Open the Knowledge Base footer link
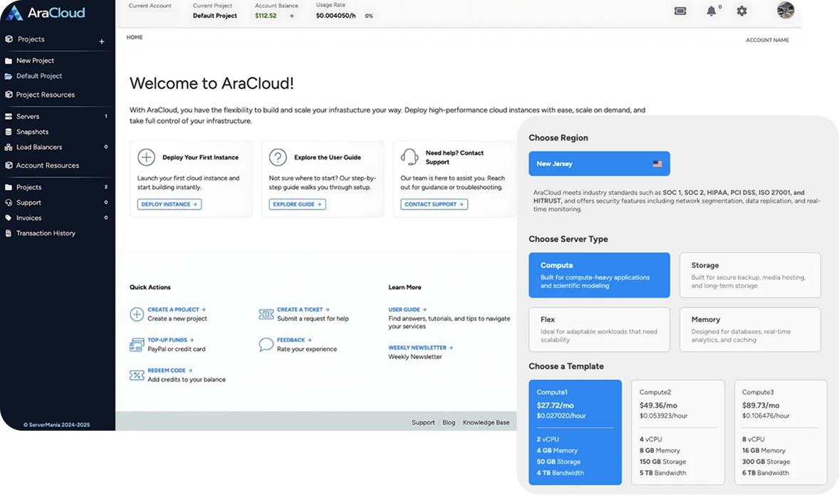839x504 pixels. pyautogui.click(x=486, y=422)
